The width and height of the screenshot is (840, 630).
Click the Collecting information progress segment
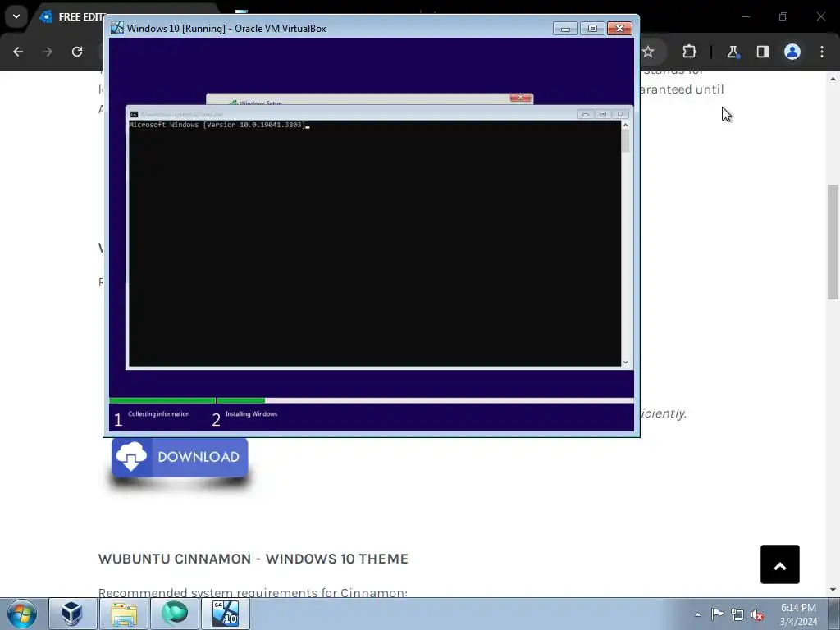(162, 400)
